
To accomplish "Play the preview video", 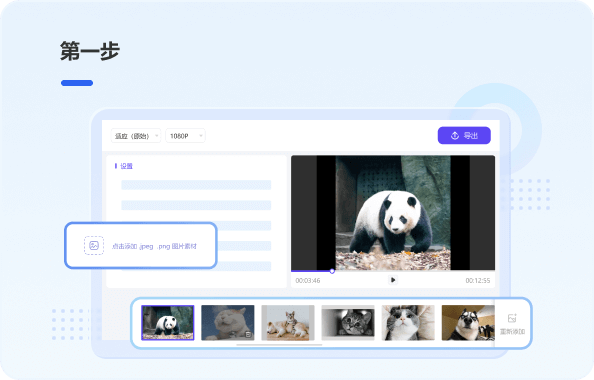I will tap(393, 280).
